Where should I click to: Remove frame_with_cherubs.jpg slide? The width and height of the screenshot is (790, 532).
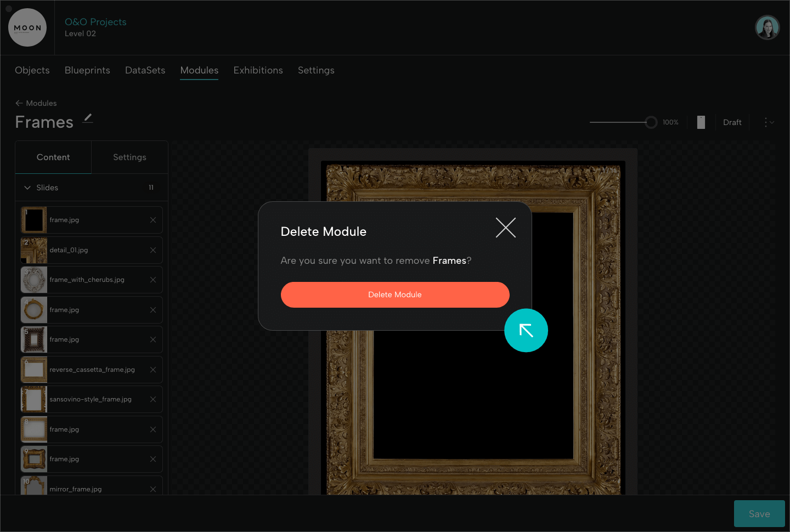pos(153,280)
